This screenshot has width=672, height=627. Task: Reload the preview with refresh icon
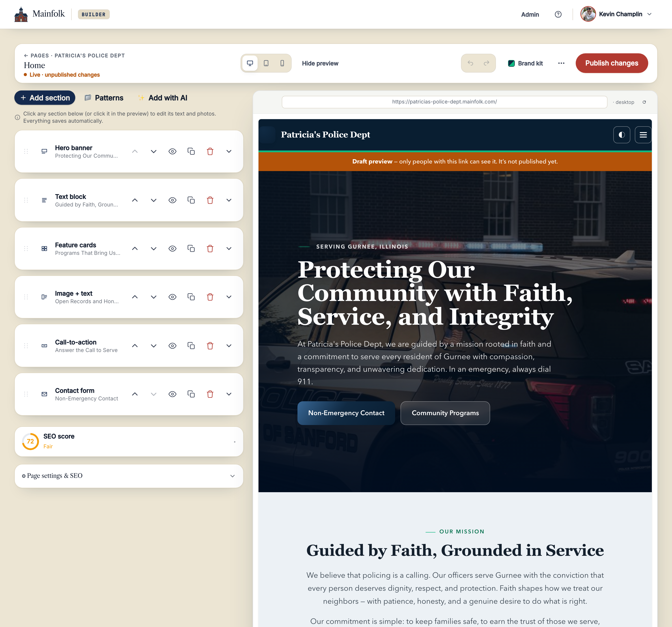coord(644,102)
